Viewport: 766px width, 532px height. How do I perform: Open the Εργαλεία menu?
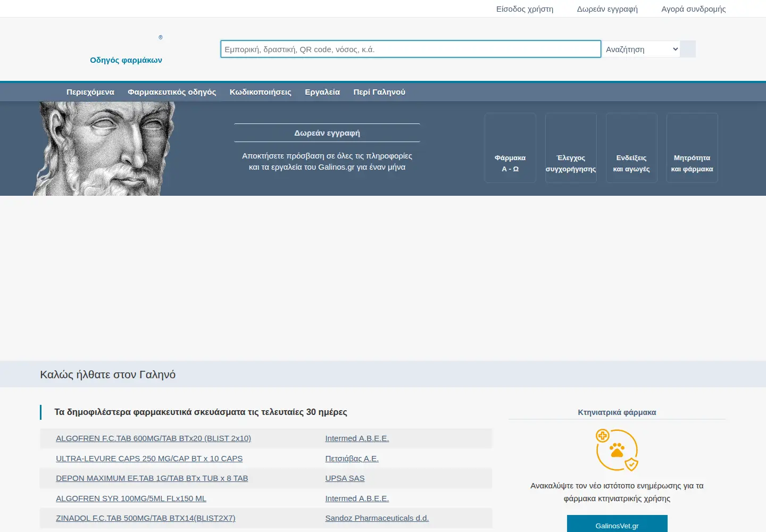click(322, 92)
